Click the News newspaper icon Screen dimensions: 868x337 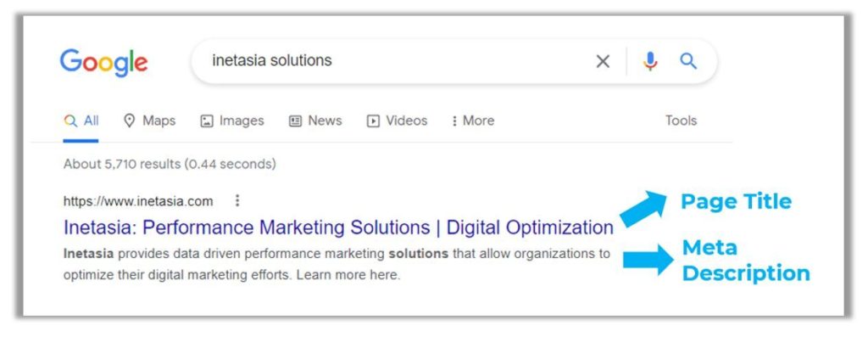pyautogui.click(x=296, y=121)
